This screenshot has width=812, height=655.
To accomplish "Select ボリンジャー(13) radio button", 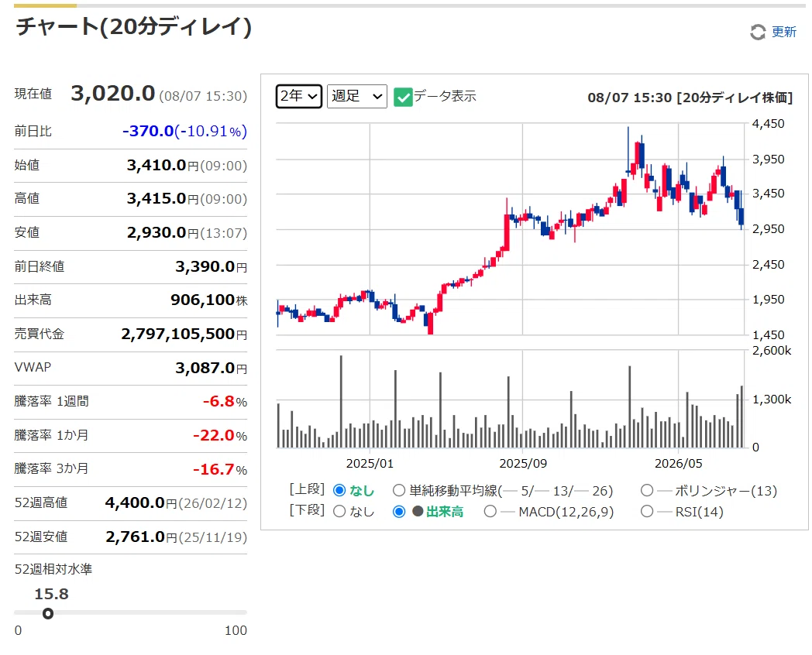I will click(647, 490).
